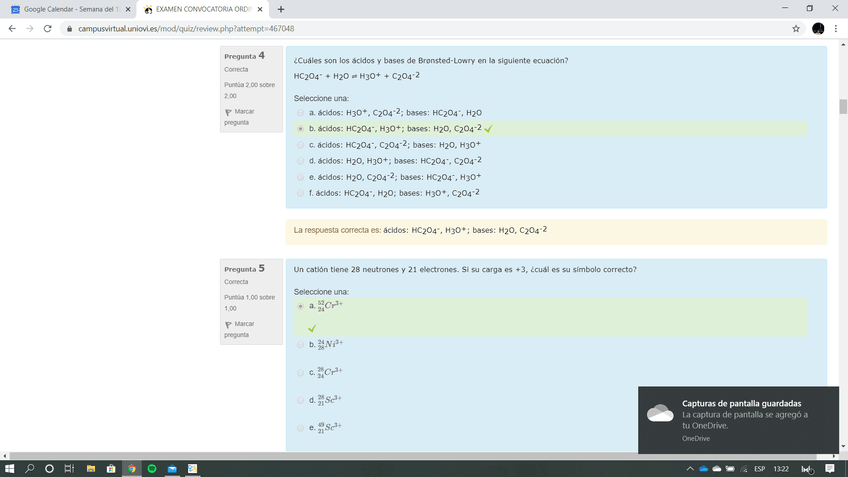Viewport: 848px width, 477px height.
Task: Choose radio option d. Sc3+ in question 5
Action: (301, 400)
